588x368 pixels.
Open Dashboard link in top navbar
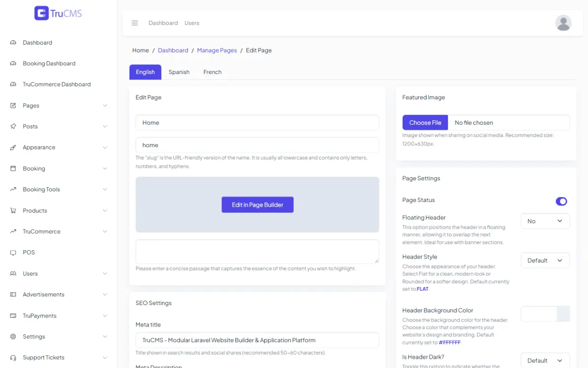tap(163, 23)
